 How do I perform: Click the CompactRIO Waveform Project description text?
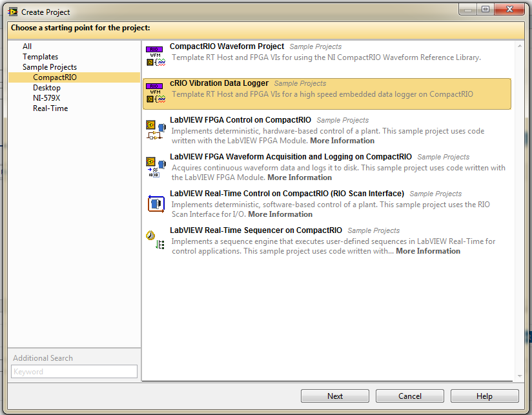pos(327,57)
